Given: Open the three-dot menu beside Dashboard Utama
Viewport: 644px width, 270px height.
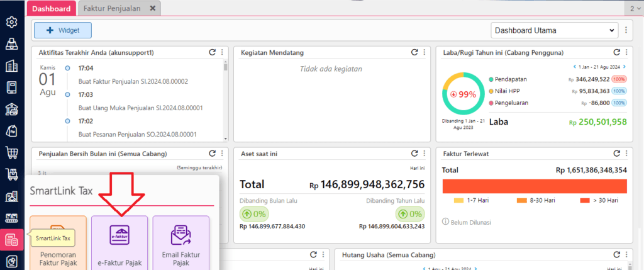Looking at the screenshot, I should point(626,30).
